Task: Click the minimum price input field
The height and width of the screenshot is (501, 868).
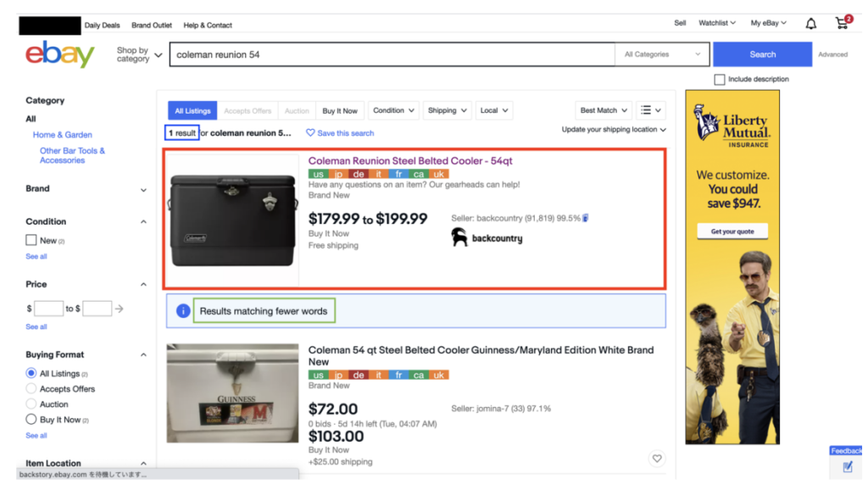Action: point(48,309)
